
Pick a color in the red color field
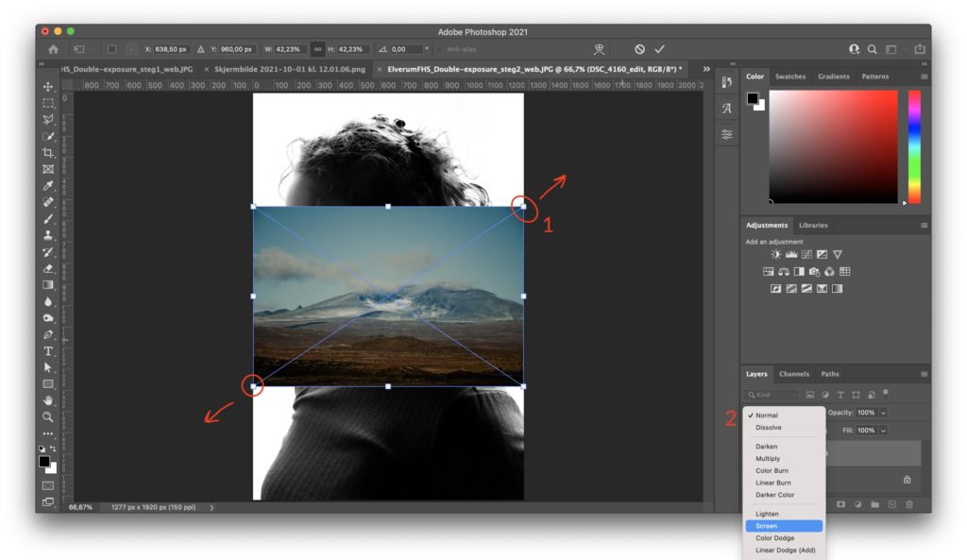(833, 146)
